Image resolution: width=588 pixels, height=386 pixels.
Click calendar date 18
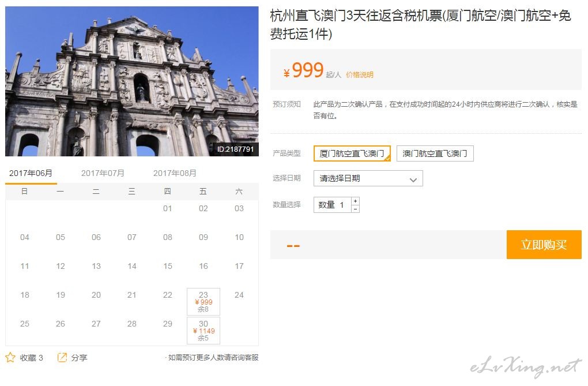[x=25, y=295]
